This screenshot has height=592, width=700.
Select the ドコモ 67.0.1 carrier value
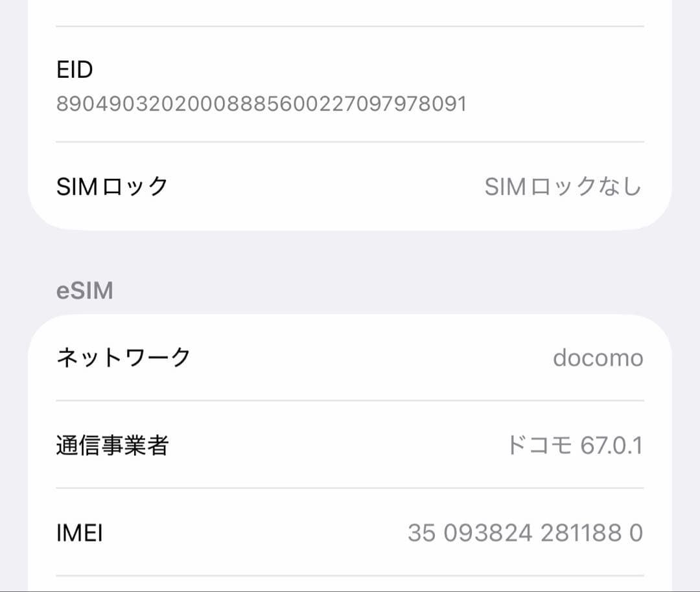point(576,445)
